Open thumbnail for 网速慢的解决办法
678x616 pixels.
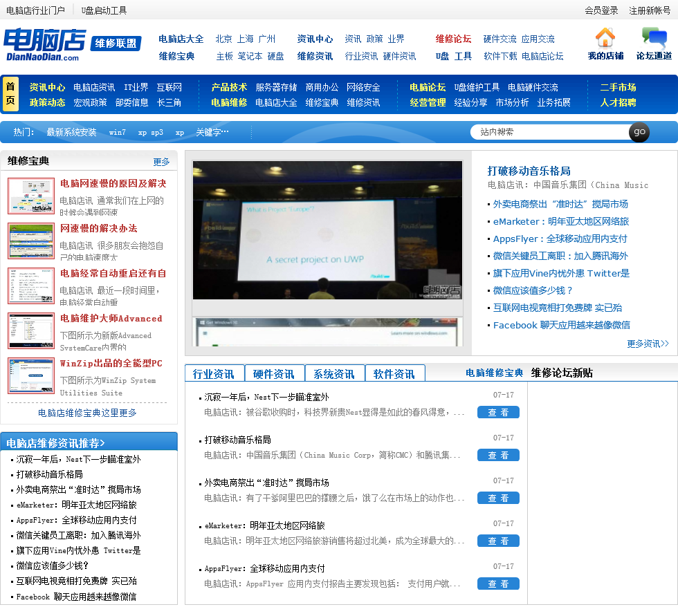coord(31,241)
